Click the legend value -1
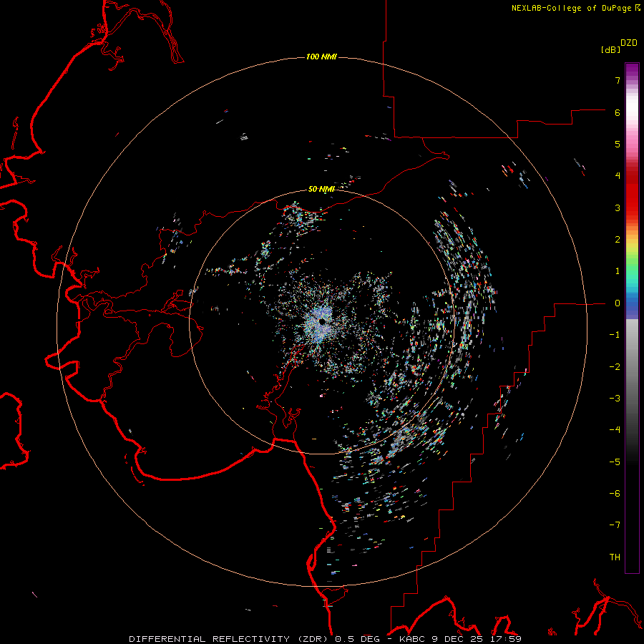This screenshot has height=644, width=644. (615, 335)
